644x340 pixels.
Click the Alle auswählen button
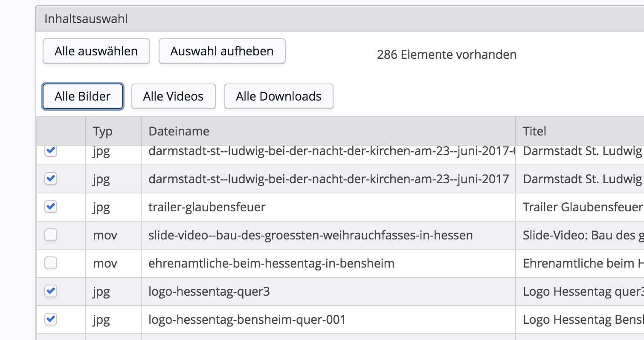[96, 51]
